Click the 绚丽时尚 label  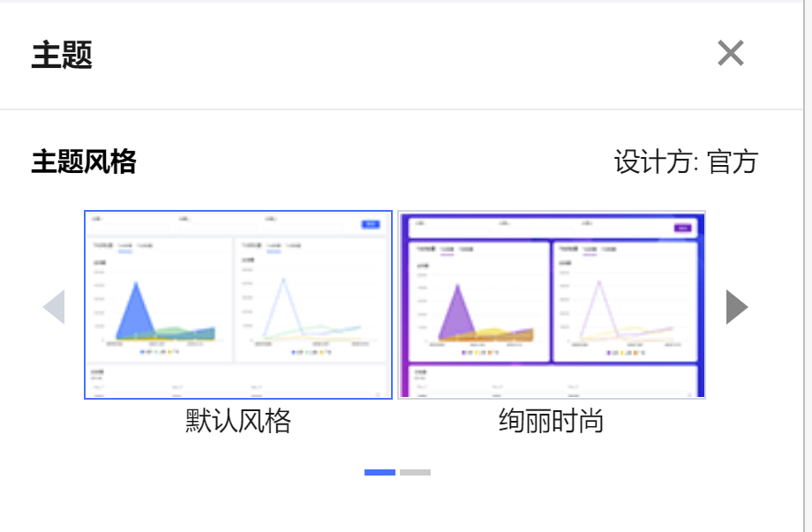click(552, 421)
